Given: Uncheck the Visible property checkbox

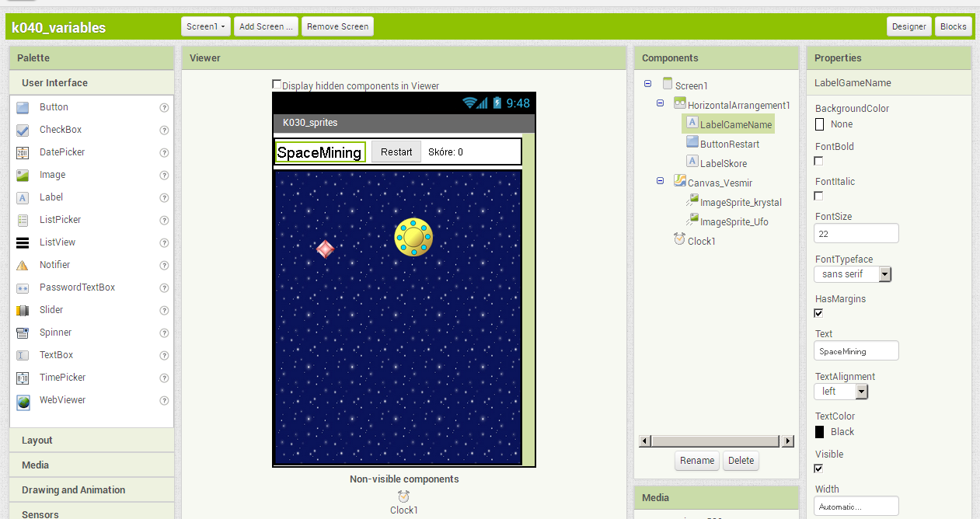Looking at the screenshot, I should pyautogui.click(x=818, y=468).
